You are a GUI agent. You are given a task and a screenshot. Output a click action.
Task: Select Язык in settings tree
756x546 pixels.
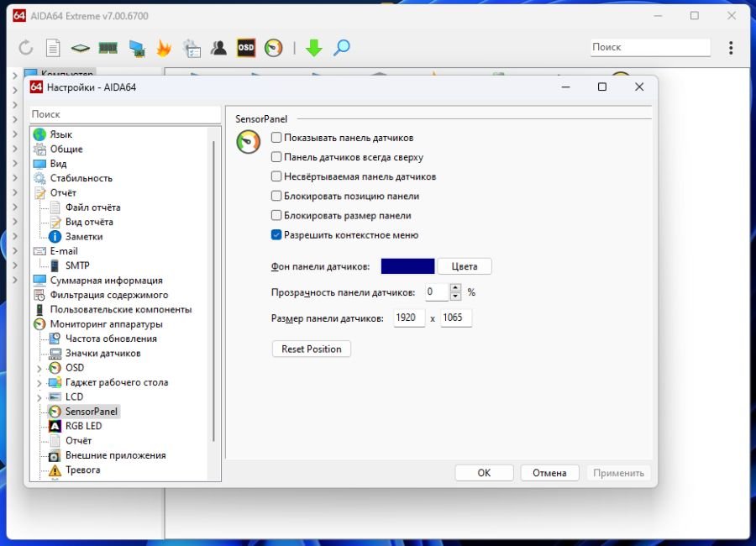pos(61,134)
